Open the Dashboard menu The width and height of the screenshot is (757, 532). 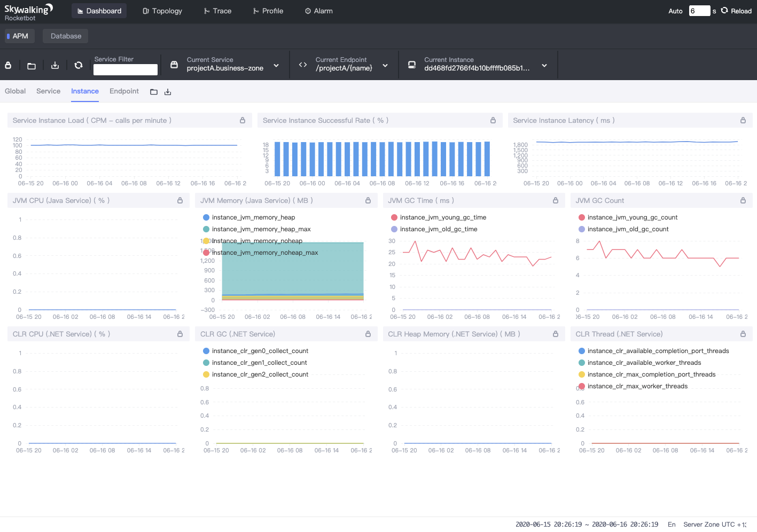pos(99,11)
